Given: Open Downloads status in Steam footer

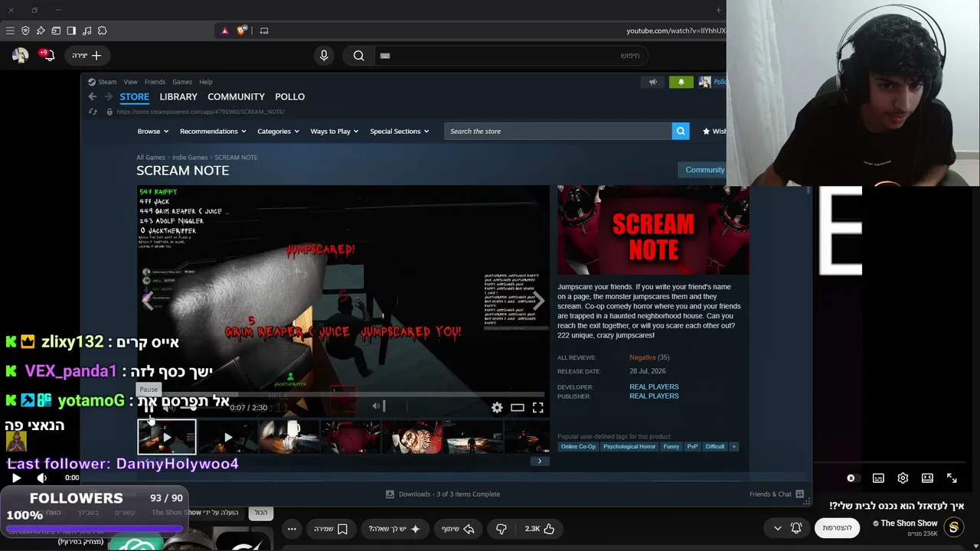Looking at the screenshot, I should [x=443, y=494].
